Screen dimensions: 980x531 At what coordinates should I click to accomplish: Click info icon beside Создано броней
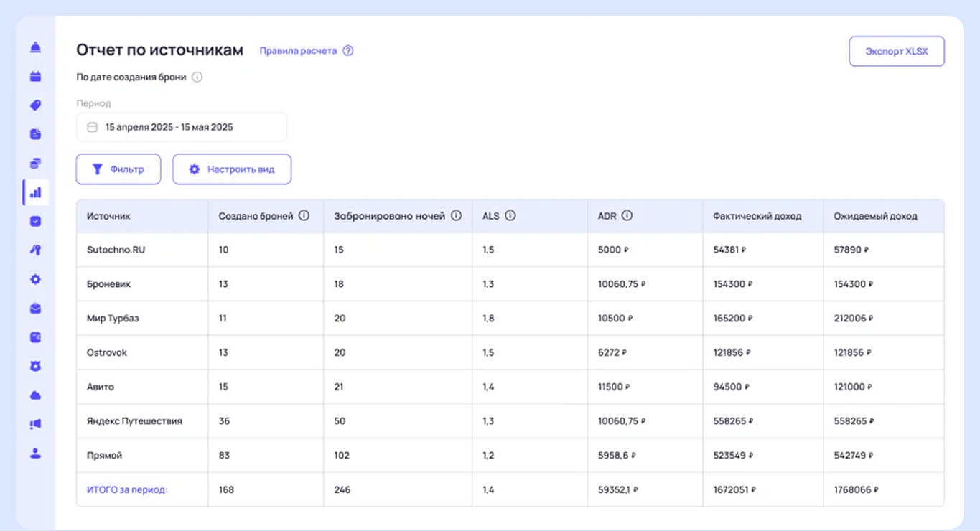(304, 215)
